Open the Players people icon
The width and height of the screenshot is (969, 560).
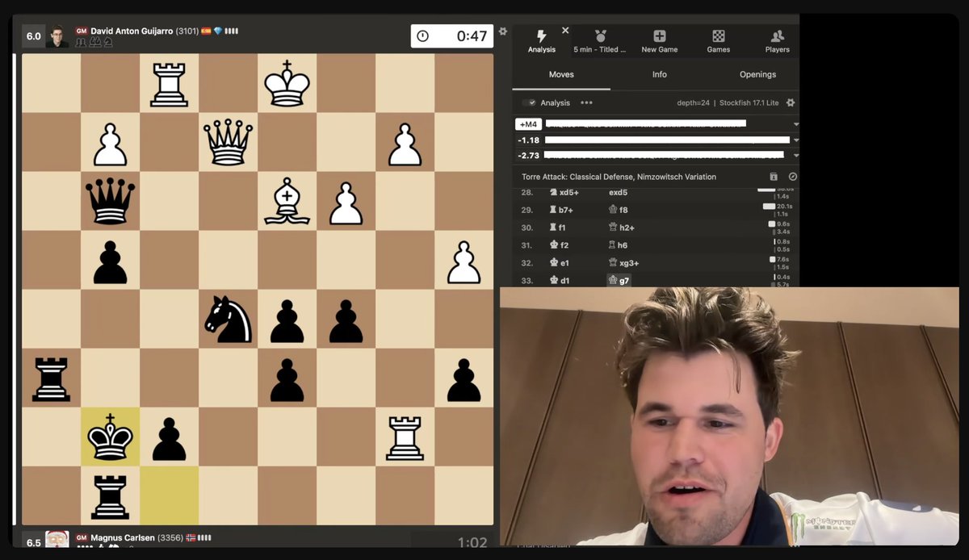(x=778, y=36)
